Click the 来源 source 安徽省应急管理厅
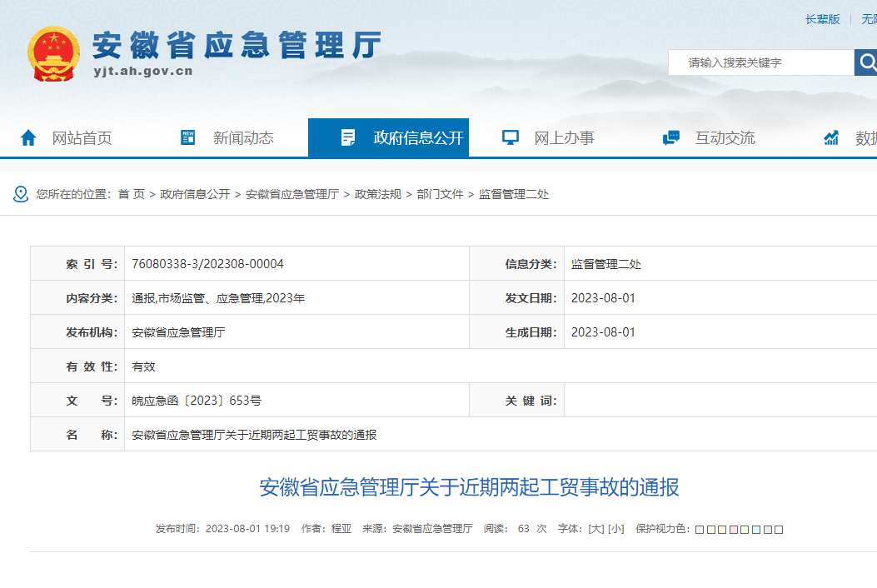This screenshot has width=877, height=588. [432, 529]
